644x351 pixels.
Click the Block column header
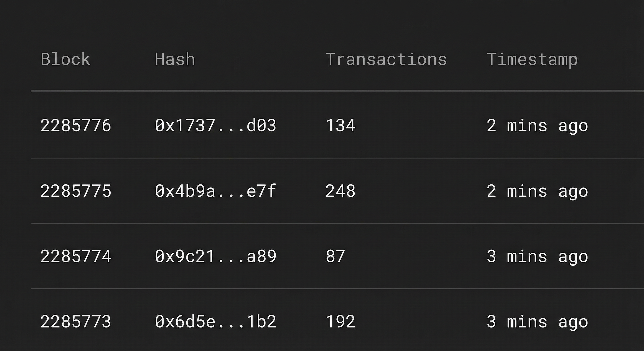tap(65, 59)
